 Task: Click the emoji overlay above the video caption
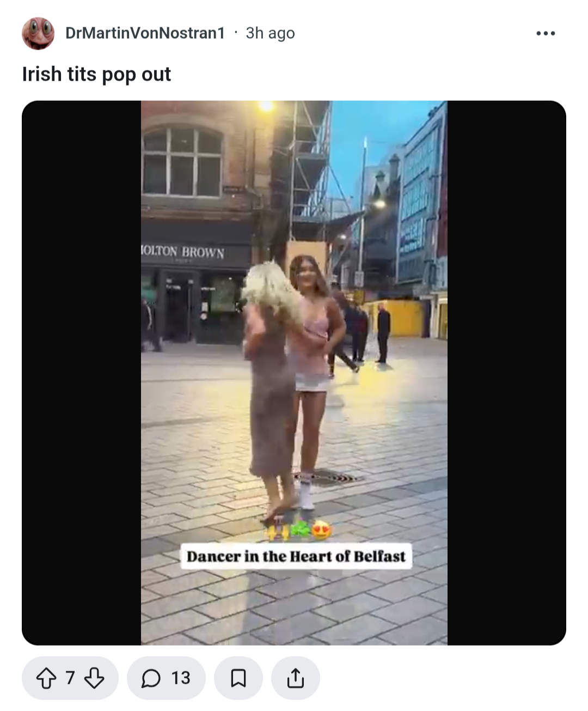pyautogui.click(x=298, y=530)
